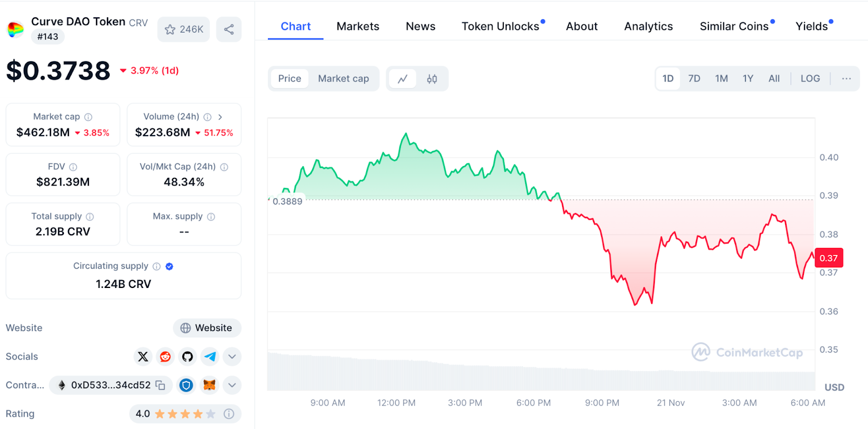Click the 1.24B CRV circulating supply
This screenshot has width=868, height=429.
pos(123,284)
